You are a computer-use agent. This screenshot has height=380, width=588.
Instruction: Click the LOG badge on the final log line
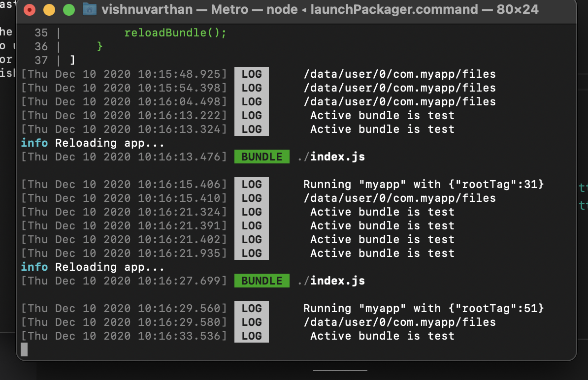(251, 336)
